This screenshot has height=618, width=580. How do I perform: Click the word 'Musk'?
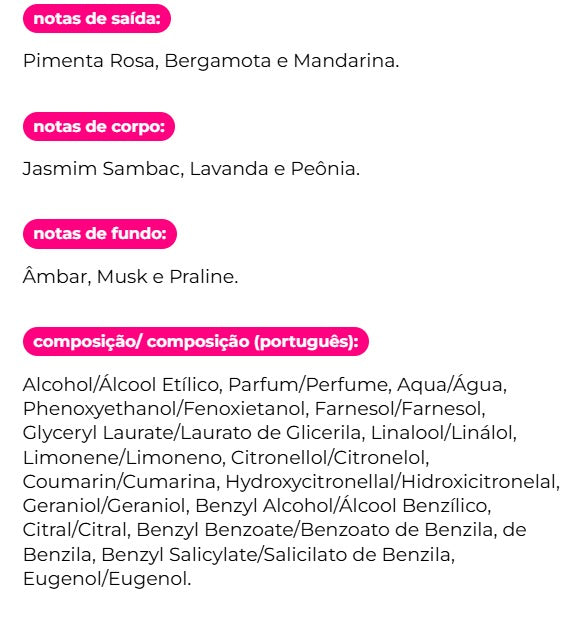(x=122, y=276)
